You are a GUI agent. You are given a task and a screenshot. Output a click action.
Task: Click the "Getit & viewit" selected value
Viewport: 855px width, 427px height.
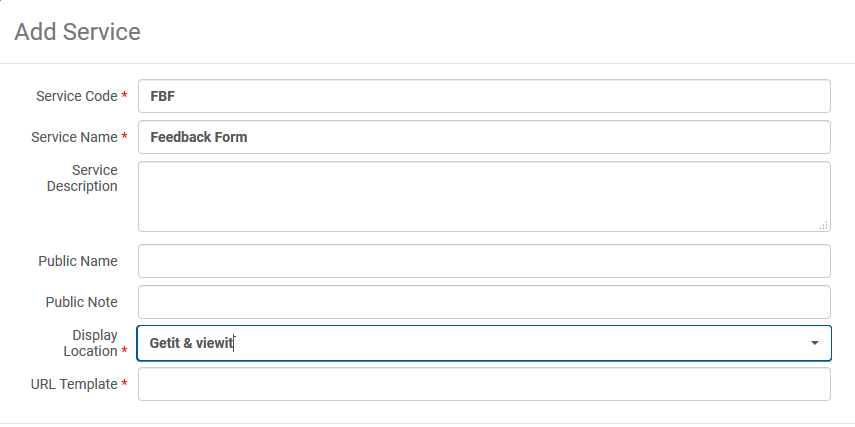[x=191, y=343]
